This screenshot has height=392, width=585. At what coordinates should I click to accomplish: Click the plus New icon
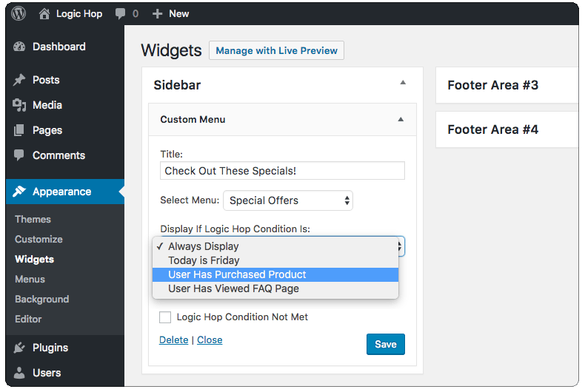158,14
